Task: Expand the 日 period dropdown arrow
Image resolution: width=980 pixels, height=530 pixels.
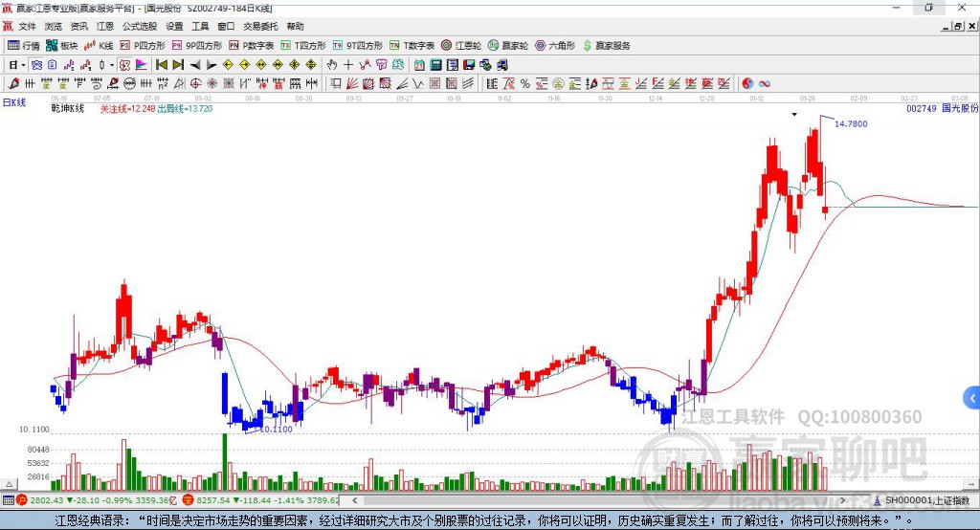Action: (x=23, y=65)
